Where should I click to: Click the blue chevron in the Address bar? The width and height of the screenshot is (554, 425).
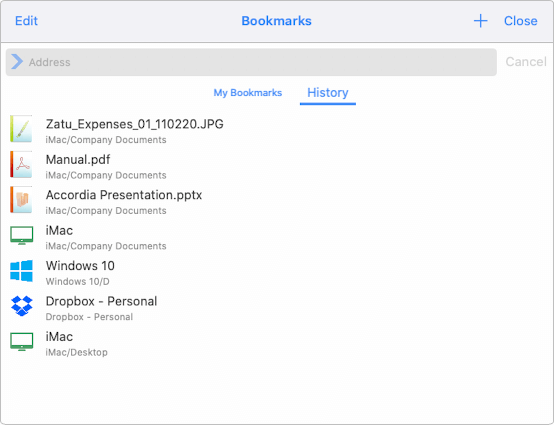(17, 62)
